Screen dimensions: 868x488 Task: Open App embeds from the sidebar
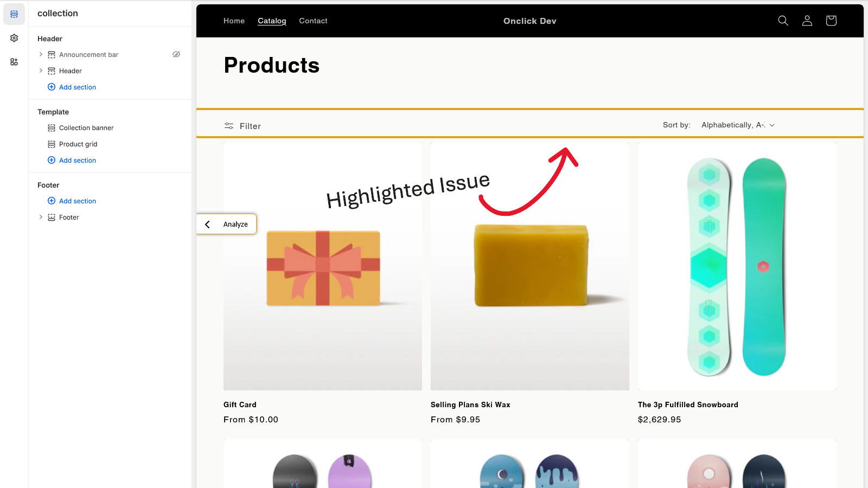tap(14, 61)
